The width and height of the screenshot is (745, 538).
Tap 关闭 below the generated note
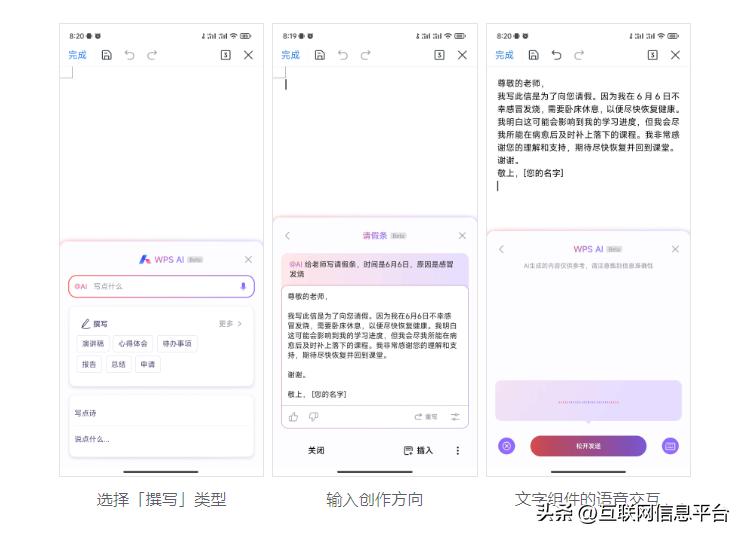pyautogui.click(x=316, y=451)
